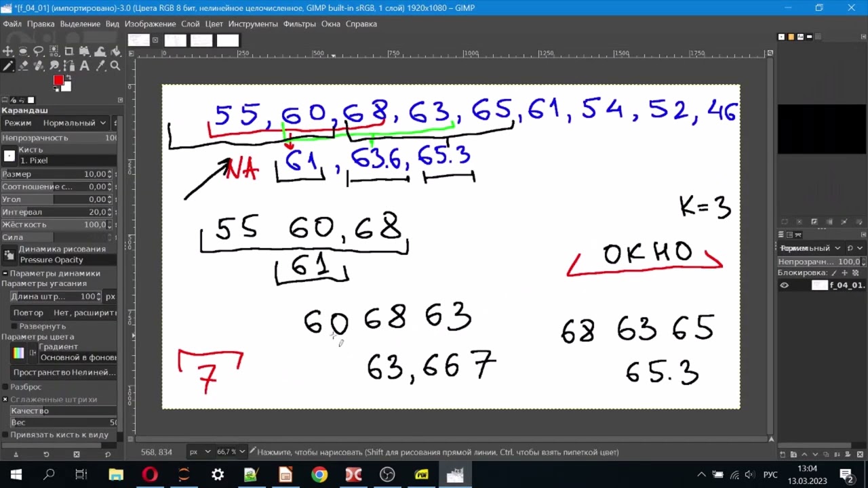Switch to the second image tab thumbnail
This screenshot has height=488, width=868.
click(x=176, y=40)
